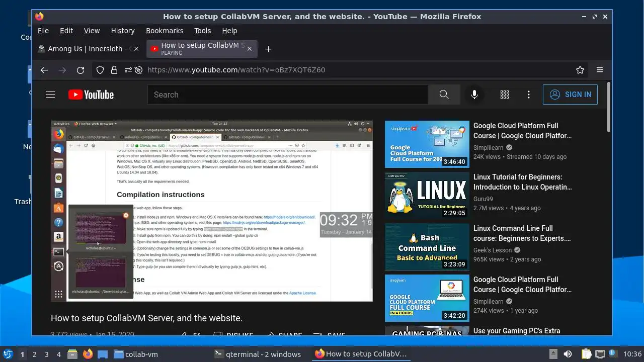
Task: Open the clipboard tray icon
Action: 586,354
